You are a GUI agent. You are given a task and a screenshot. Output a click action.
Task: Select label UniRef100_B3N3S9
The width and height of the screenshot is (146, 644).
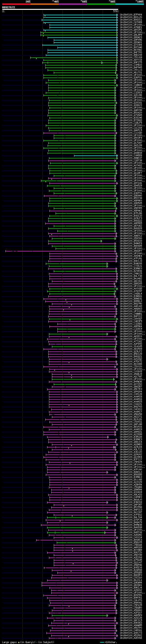[131, 502]
